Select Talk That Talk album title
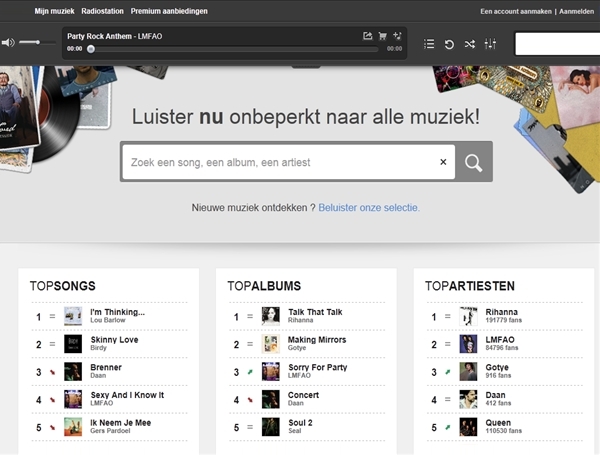This screenshot has height=455, width=600. pyautogui.click(x=315, y=312)
